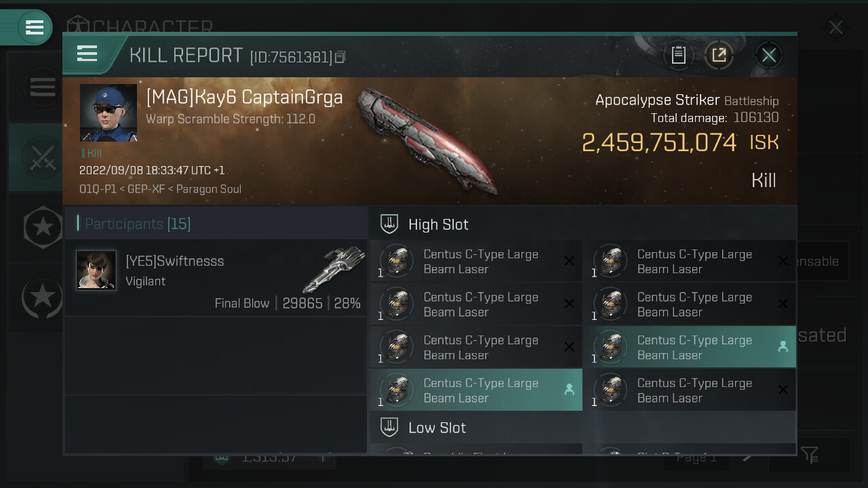The height and width of the screenshot is (488, 868).
Task: Click the kill report clipboard icon
Action: [679, 55]
